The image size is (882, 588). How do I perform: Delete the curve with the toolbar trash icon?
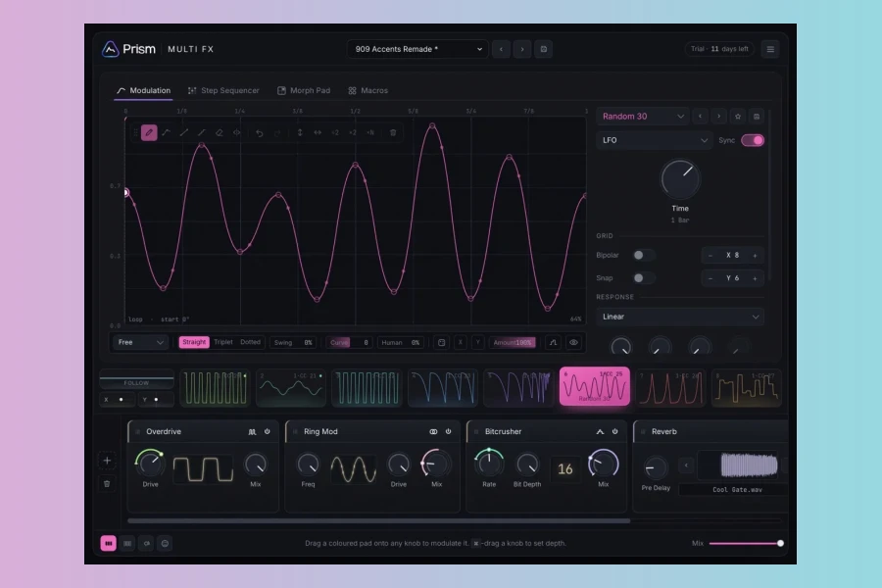393,133
